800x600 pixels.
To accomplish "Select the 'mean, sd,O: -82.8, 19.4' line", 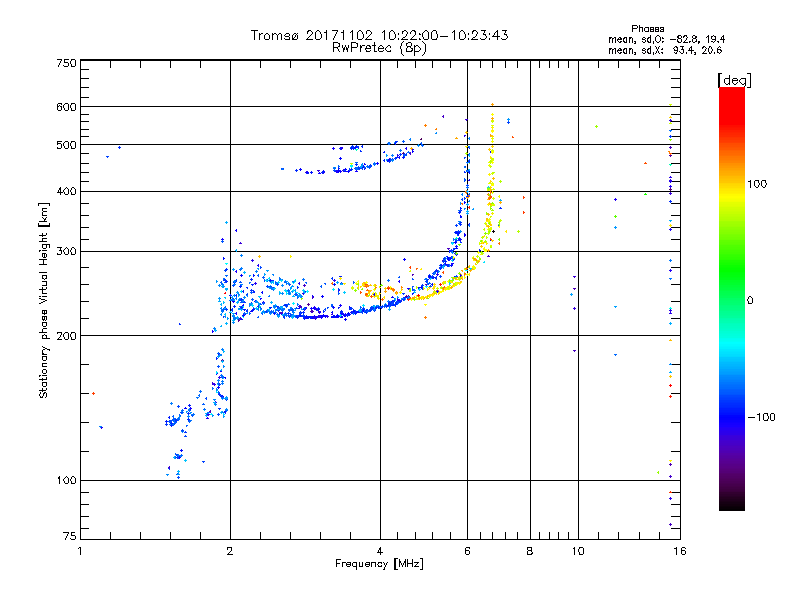I will [x=666, y=39].
